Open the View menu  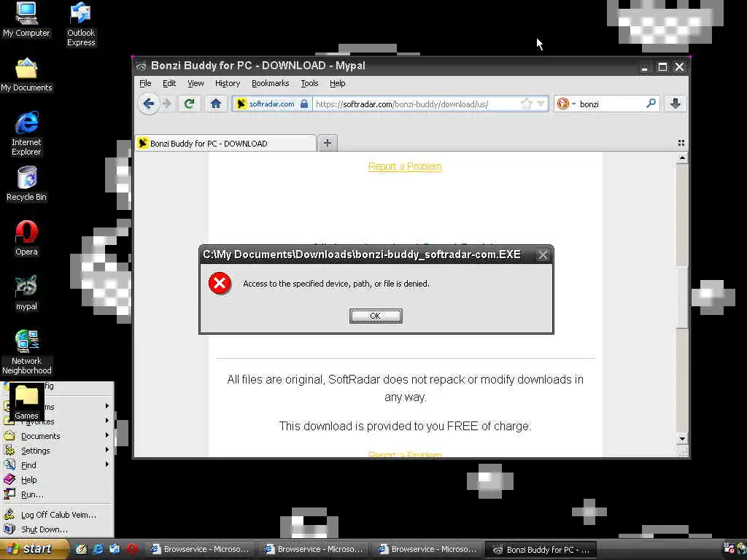(x=196, y=83)
